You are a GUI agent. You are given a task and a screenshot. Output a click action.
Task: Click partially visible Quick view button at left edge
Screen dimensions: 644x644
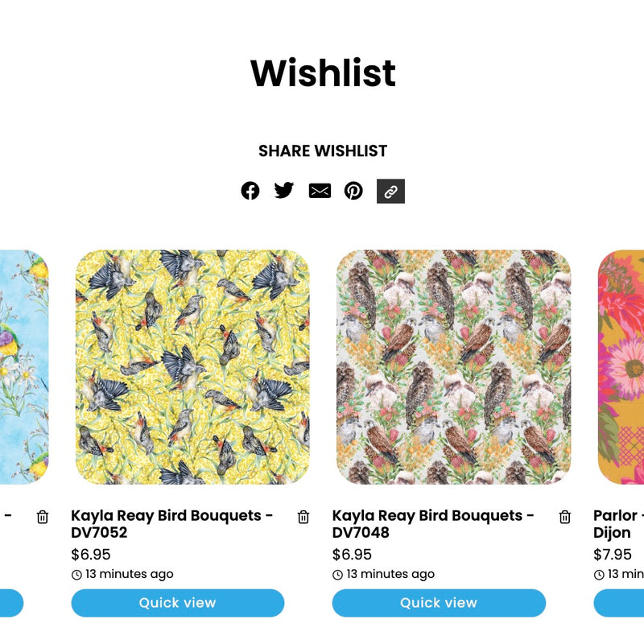tap(11, 602)
